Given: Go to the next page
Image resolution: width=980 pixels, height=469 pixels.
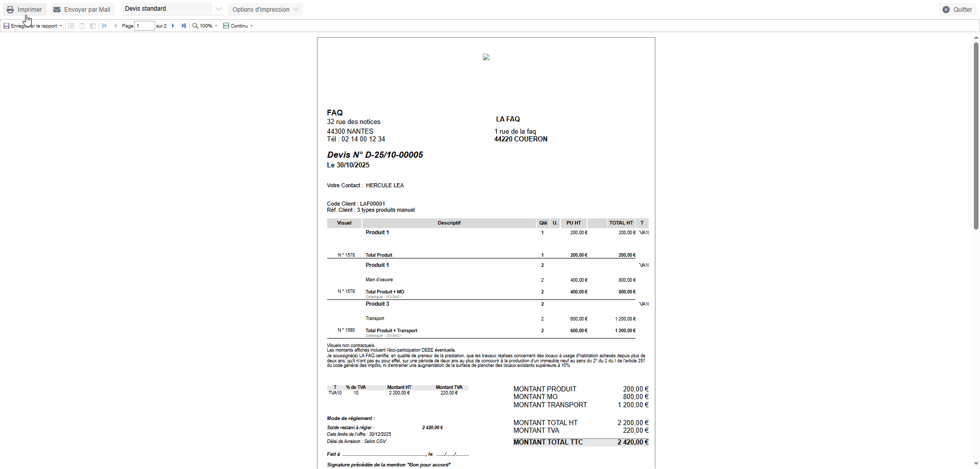Looking at the screenshot, I should tap(173, 26).
